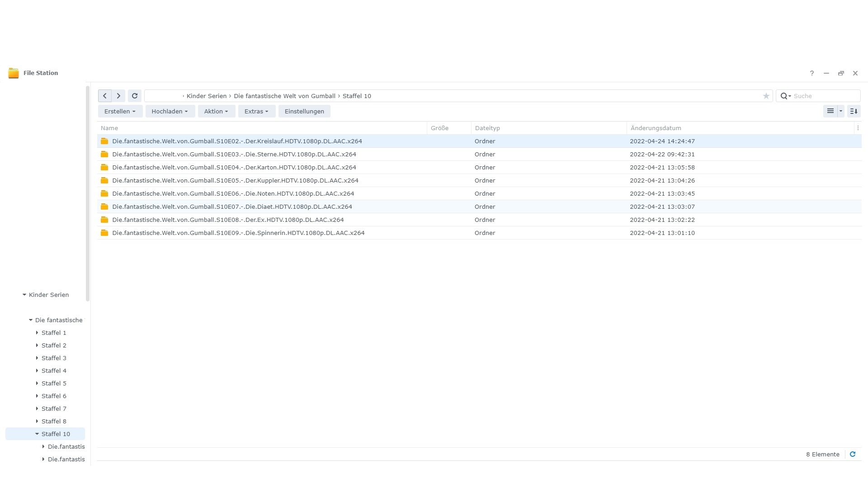This screenshot has height=488, width=868.
Task: Open the Erstellen dropdown
Action: tap(120, 111)
